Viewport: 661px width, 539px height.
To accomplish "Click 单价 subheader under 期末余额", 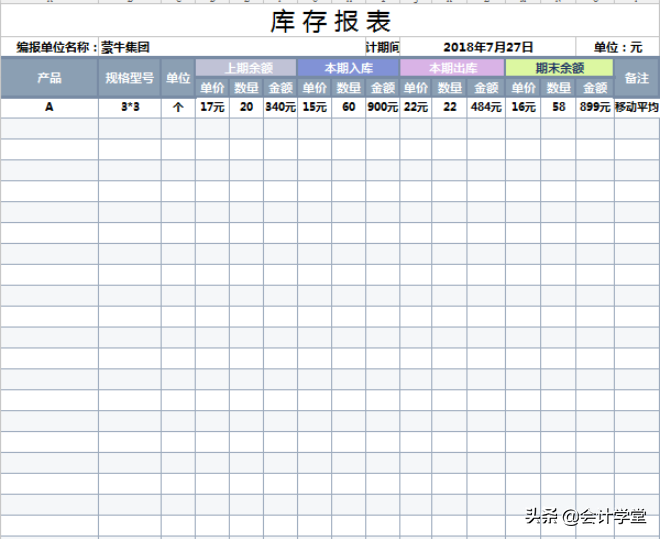I will 523,88.
